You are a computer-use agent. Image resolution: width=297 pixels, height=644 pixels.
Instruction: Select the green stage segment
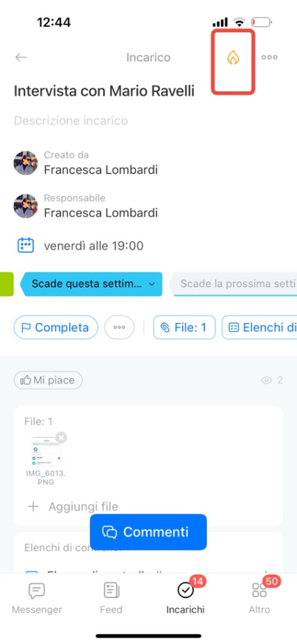6,284
